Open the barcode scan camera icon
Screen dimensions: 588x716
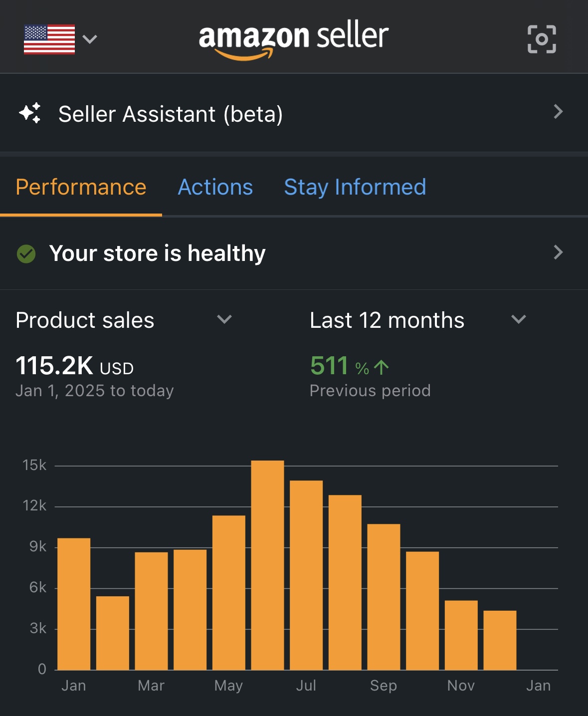pos(542,39)
